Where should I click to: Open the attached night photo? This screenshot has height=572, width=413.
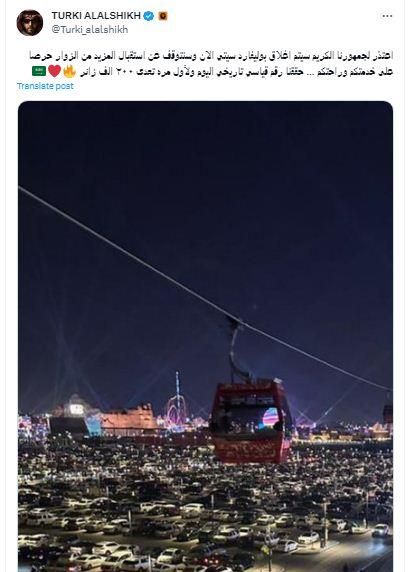205,336
